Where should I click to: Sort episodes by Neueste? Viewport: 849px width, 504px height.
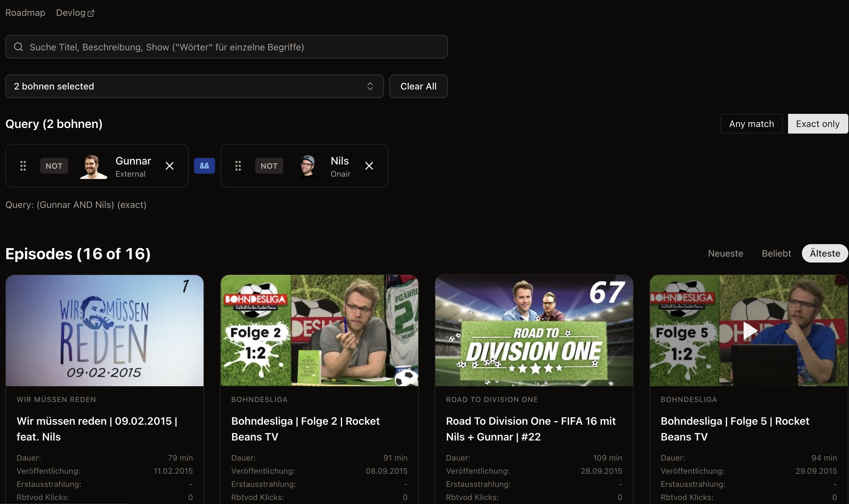coord(725,253)
